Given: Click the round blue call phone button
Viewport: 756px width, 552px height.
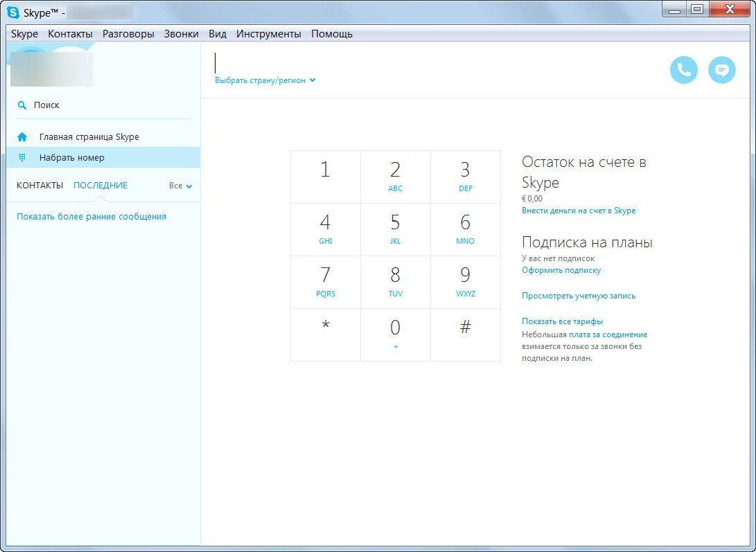Looking at the screenshot, I should point(684,70).
